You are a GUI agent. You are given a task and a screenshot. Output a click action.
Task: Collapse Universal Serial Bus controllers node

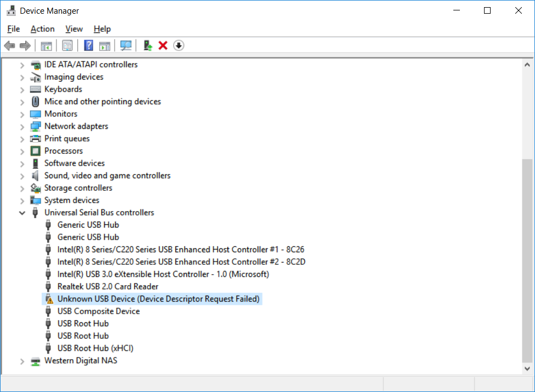22,213
